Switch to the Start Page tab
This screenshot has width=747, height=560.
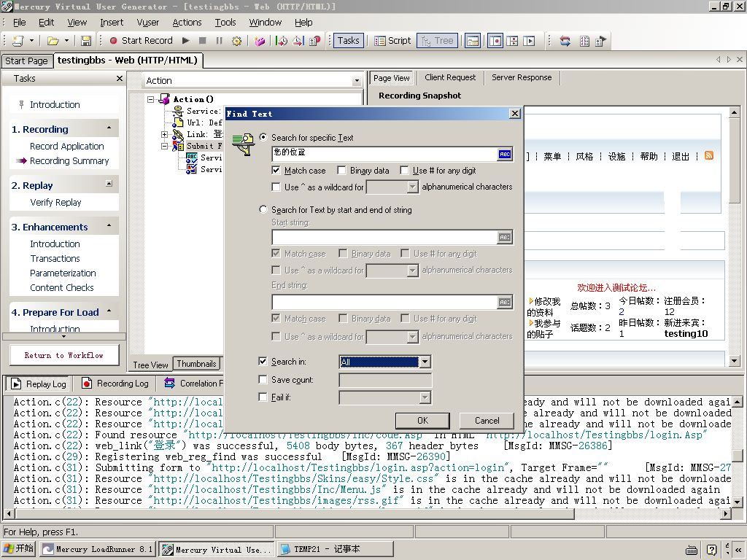26,61
